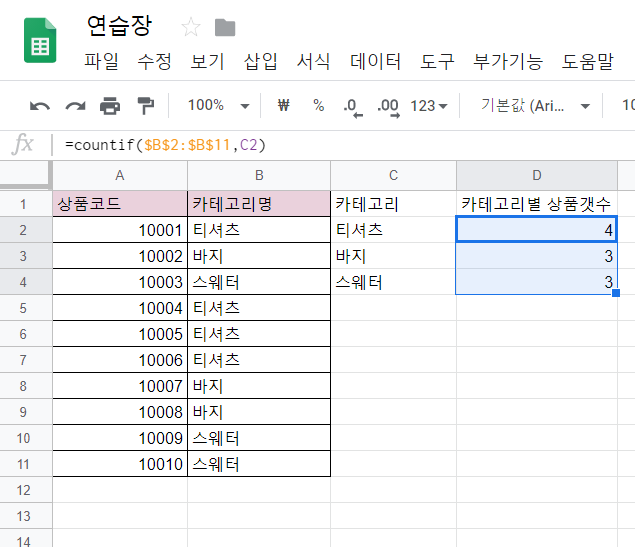Select cell D3 showing 3
The image size is (635, 547).
point(537,256)
